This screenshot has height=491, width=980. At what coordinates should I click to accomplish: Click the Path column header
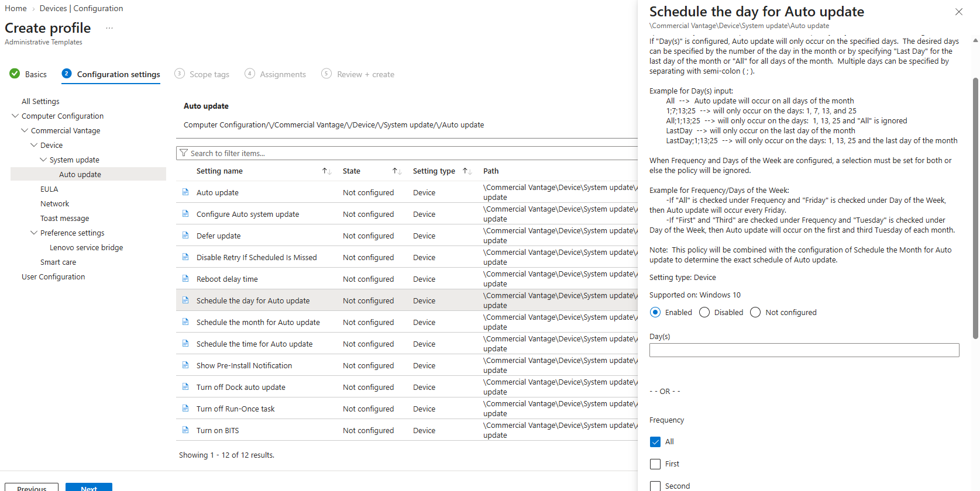tap(491, 171)
